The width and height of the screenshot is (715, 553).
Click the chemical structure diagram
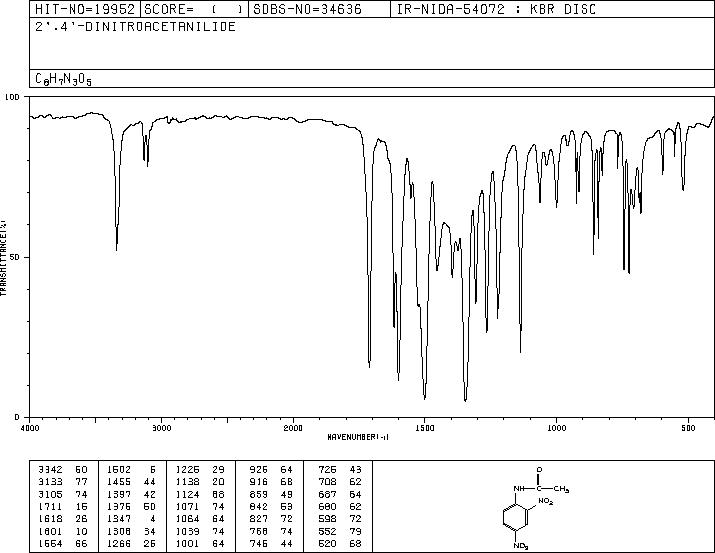(x=536, y=508)
